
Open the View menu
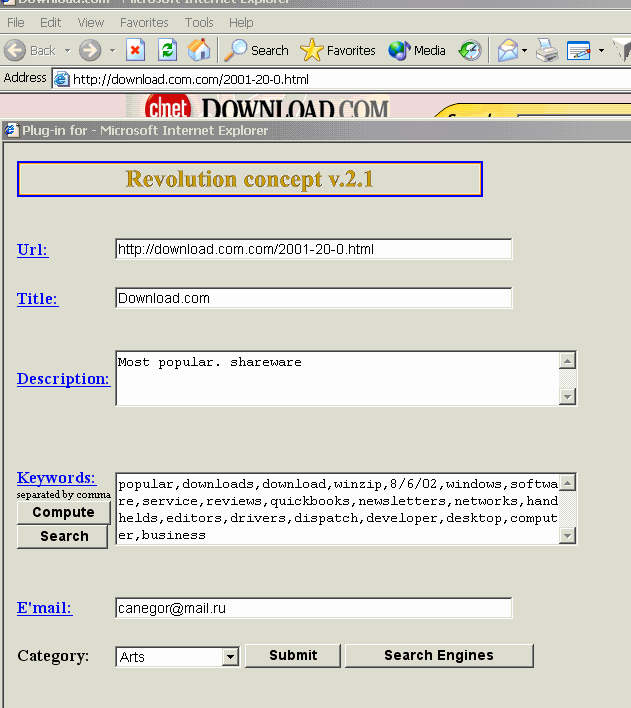pyautogui.click(x=90, y=23)
